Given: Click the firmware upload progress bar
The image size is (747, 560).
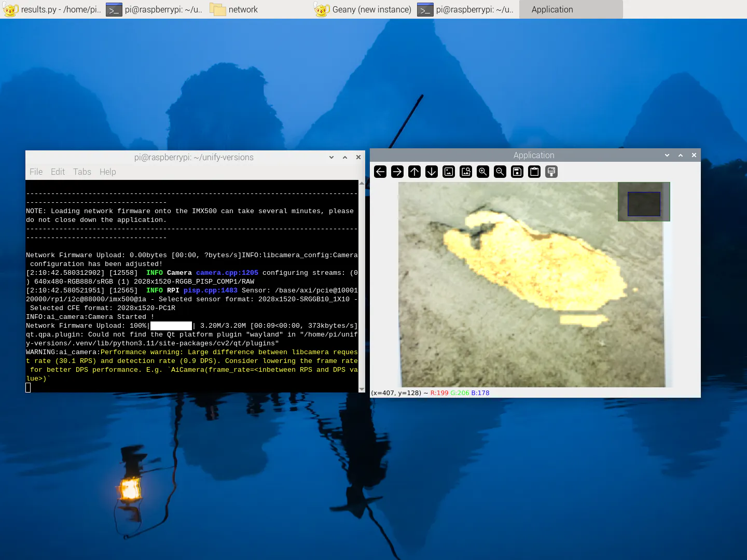Looking at the screenshot, I should click(171, 326).
